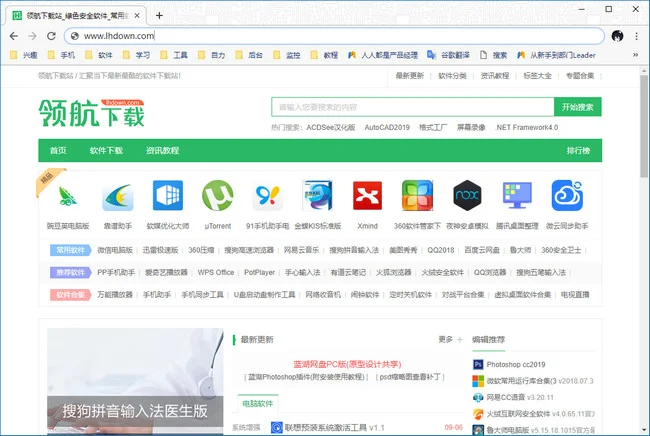Click the site info globe icon in address bar

(75, 36)
